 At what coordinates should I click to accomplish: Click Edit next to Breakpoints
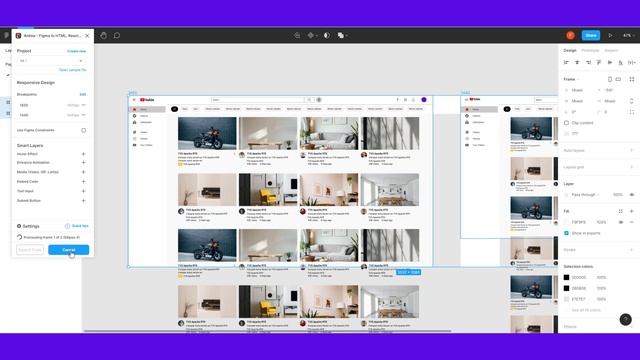coord(83,94)
